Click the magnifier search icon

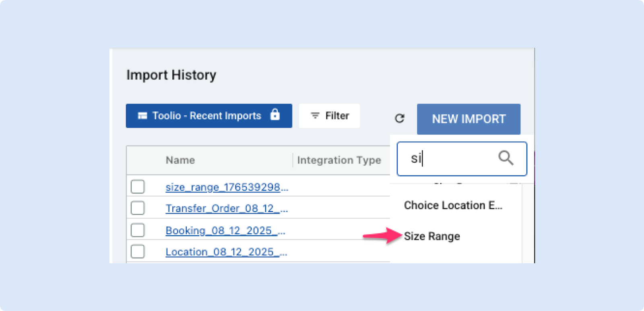[x=506, y=158]
